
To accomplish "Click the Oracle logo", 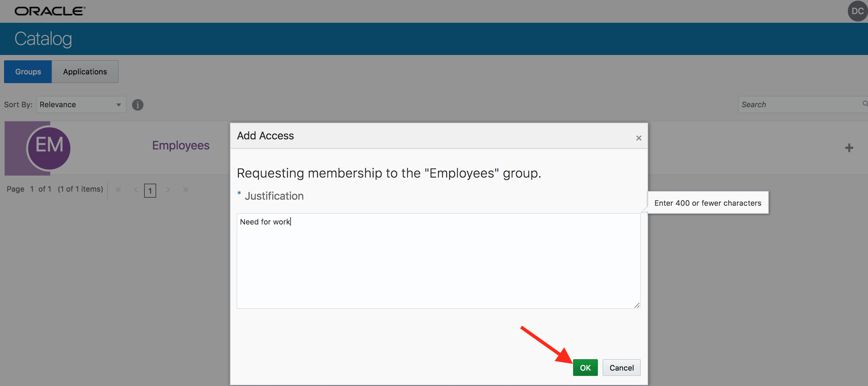I will 50,11.
